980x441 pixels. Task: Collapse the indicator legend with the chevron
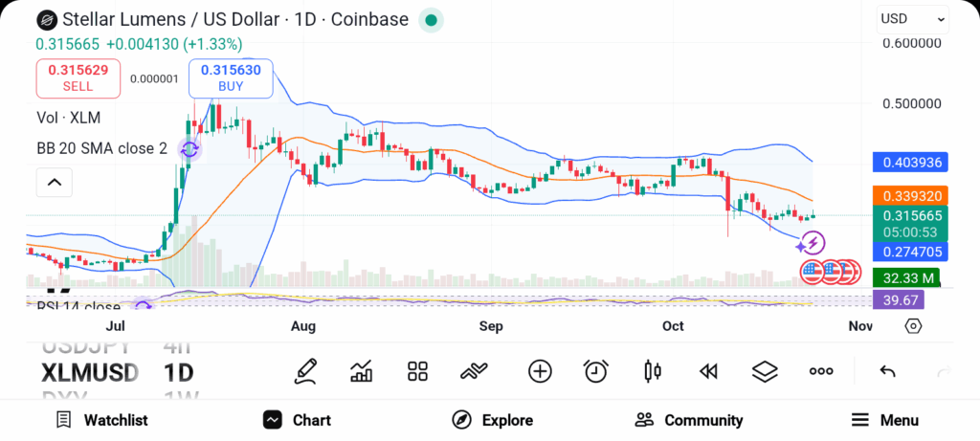point(55,182)
